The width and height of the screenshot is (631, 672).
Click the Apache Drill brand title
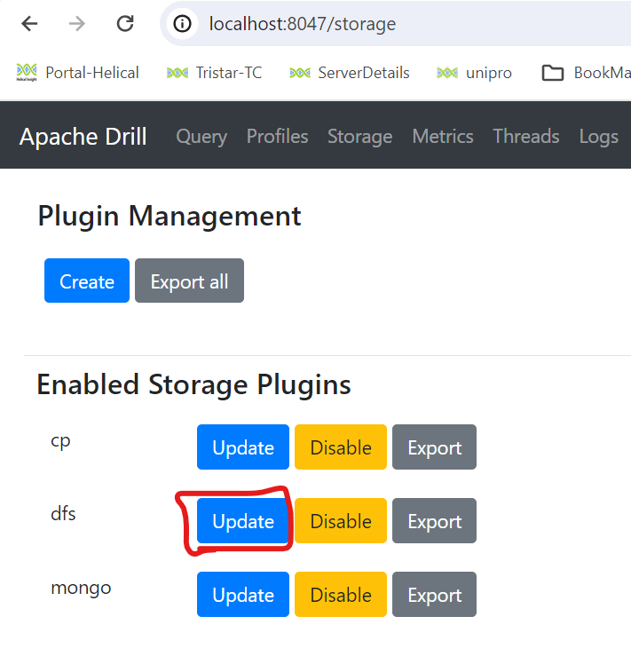[83, 137]
